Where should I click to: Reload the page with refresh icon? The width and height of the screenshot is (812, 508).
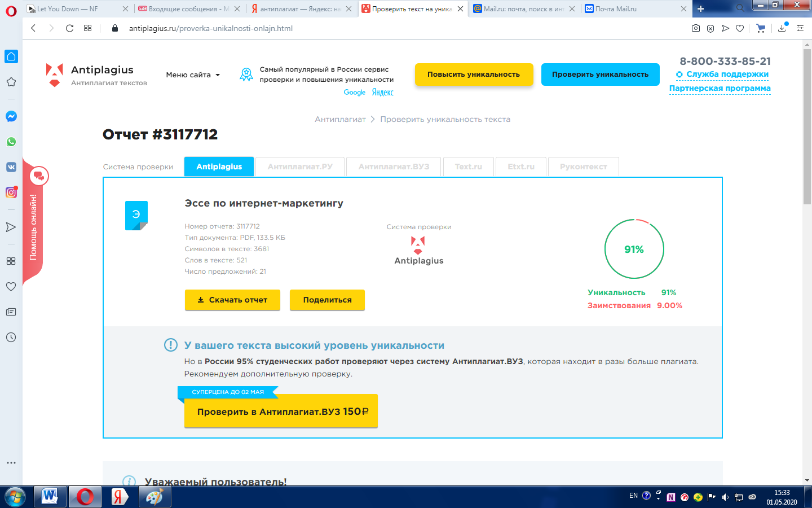69,28
